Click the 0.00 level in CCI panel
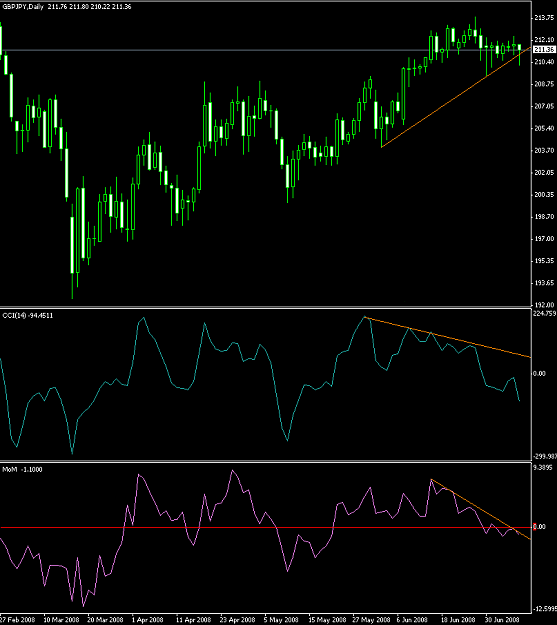The height and width of the screenshot is (625, 557). pos(539,373)
